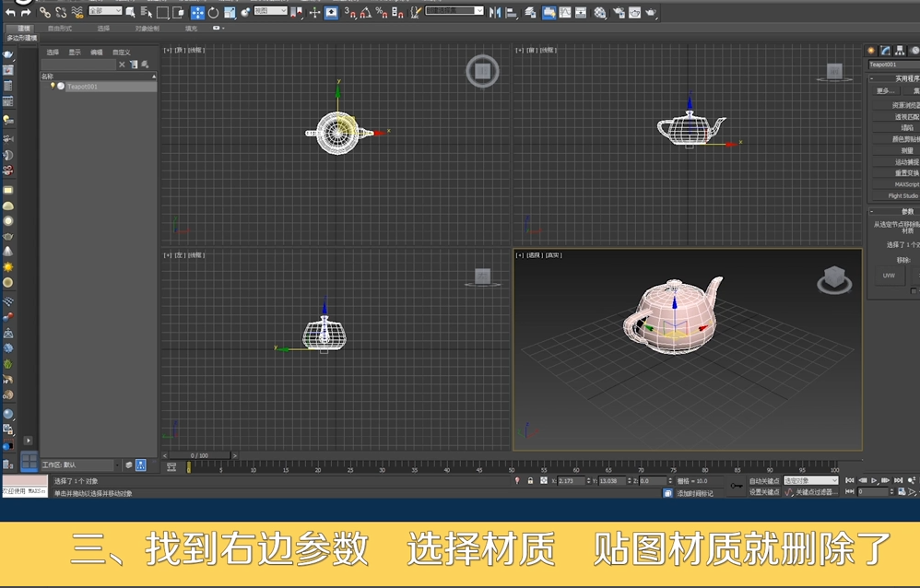This screenshot has width=920, height=588.
Task: Open the reference coordinate system dropdown (视图)
Action: tap(270, 11)
